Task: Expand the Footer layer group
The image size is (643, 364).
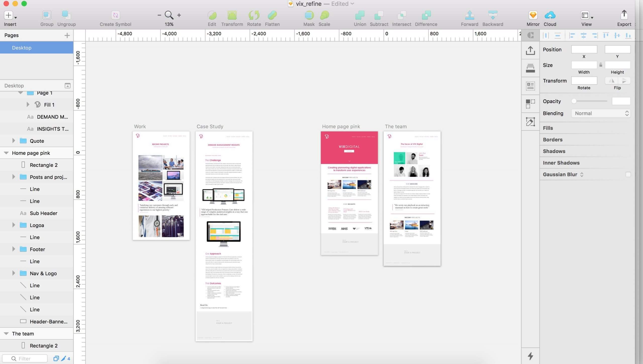Action: [x=13, y=249]
